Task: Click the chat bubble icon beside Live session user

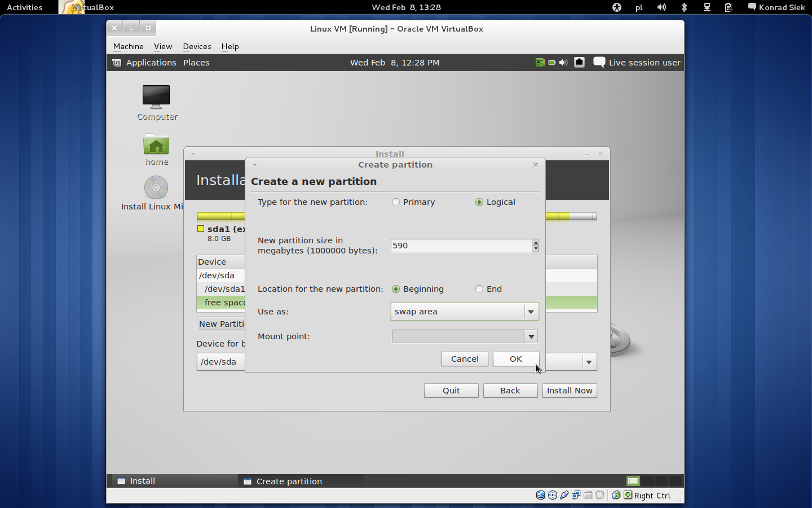Action: [x=599, y=63]
